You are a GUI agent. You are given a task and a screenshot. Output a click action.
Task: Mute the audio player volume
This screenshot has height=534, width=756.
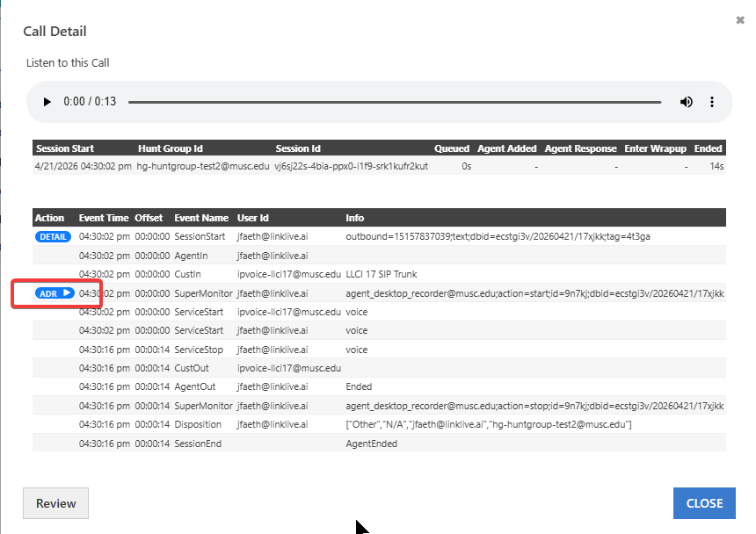(686, 102)
